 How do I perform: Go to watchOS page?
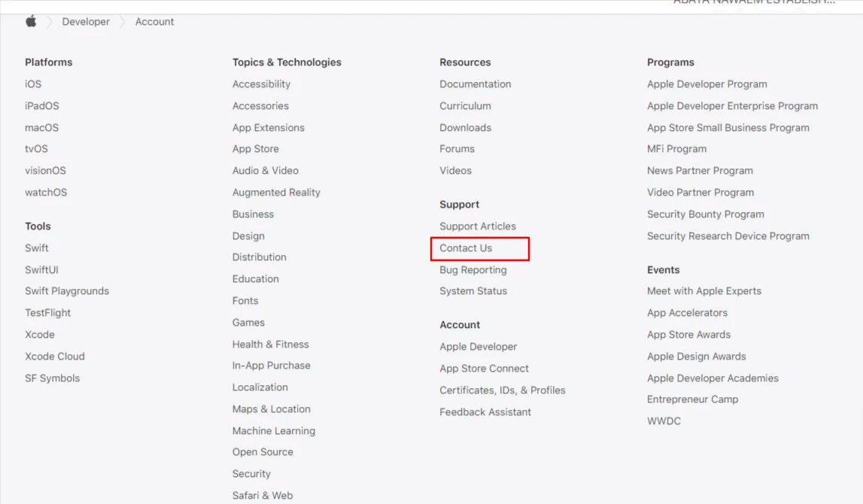[x=46, y=192]
